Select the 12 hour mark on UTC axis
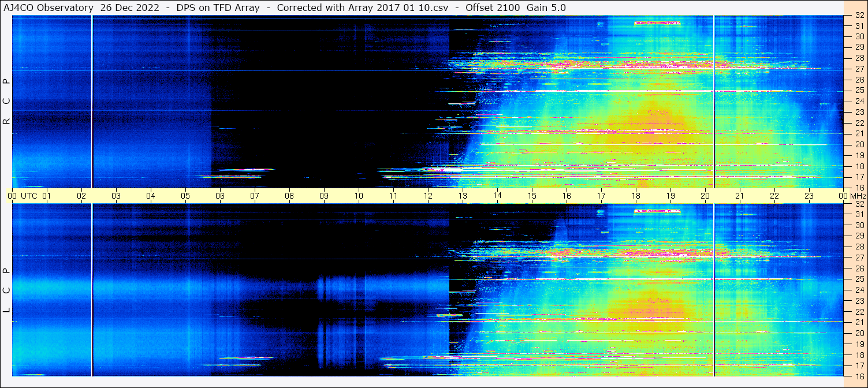Viewport: 868px width, 388px height. point(428,196)
